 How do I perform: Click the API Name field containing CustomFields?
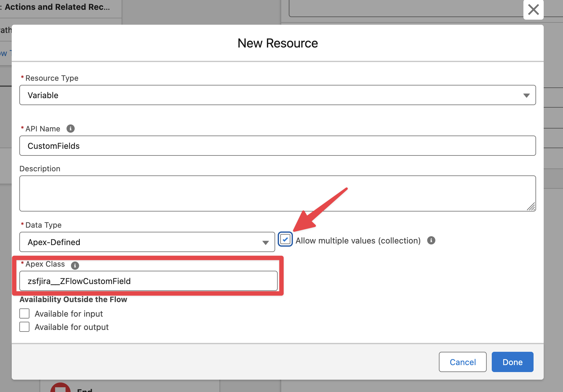pos(277,146)
